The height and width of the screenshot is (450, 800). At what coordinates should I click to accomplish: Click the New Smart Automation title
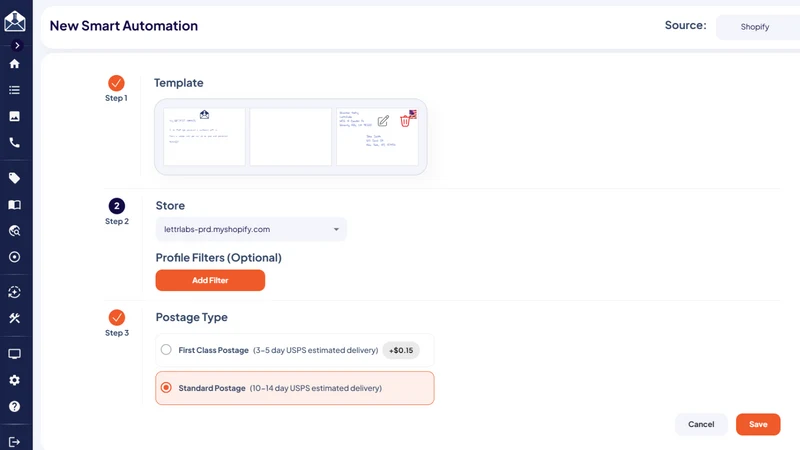(123, 26)
